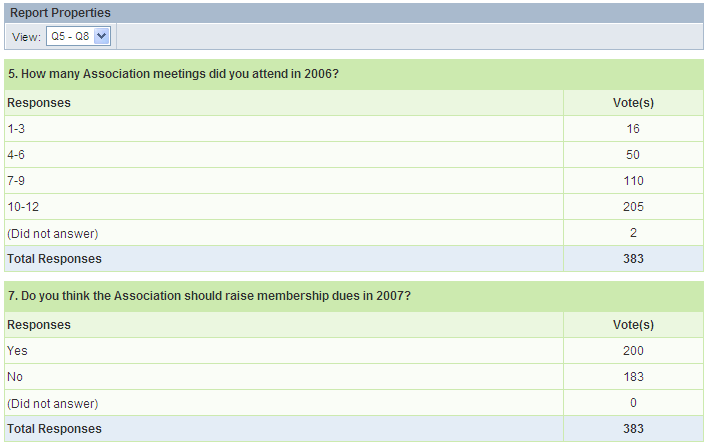
Task: Select the question 5 Association meetings heading
Action: click(x=171, y=75)
